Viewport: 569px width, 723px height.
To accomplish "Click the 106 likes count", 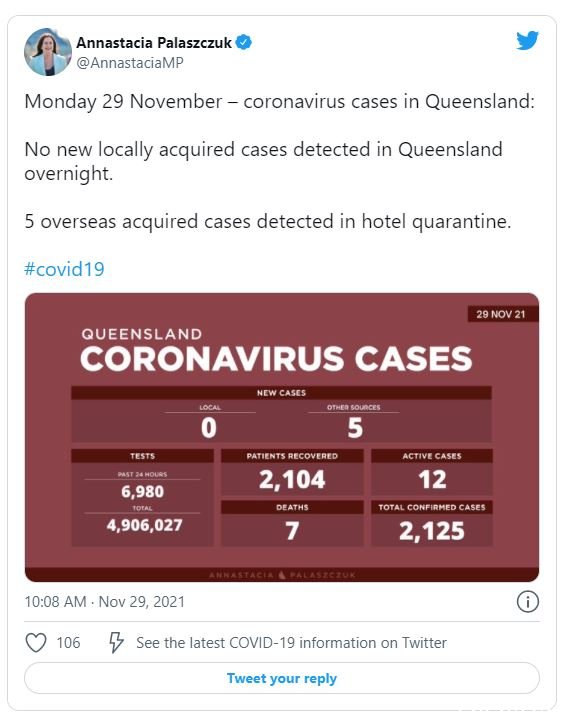I will point(68,642).
